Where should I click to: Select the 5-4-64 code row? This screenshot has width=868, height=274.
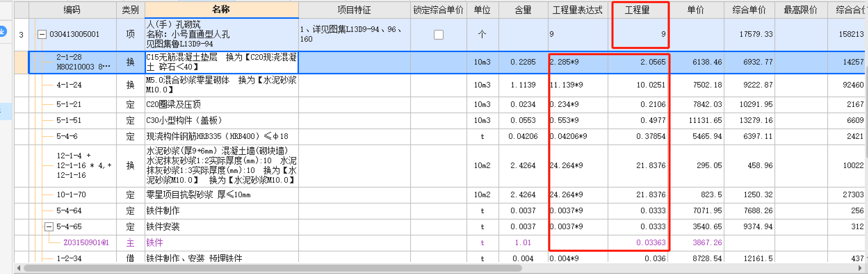69,211
